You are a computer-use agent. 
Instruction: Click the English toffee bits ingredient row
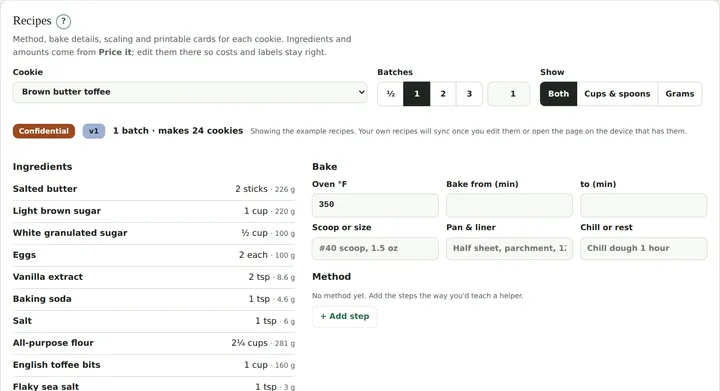[154, 365]
